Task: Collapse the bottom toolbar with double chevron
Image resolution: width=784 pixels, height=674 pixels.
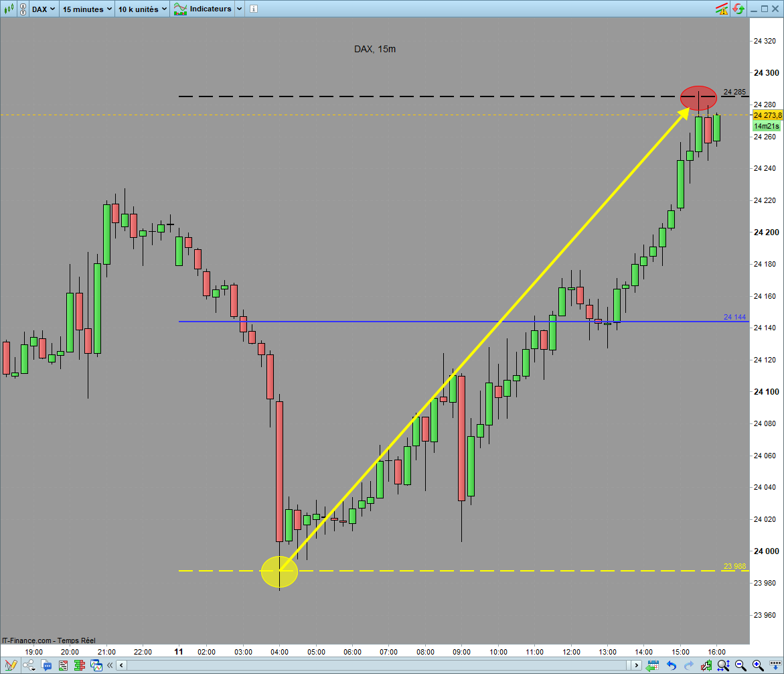Action: pos(110,665)
